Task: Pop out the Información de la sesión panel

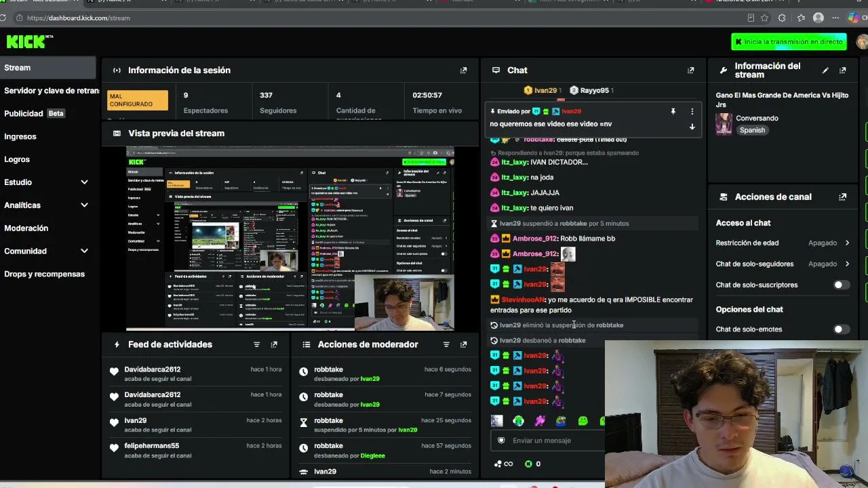Action: click(464, 70)
